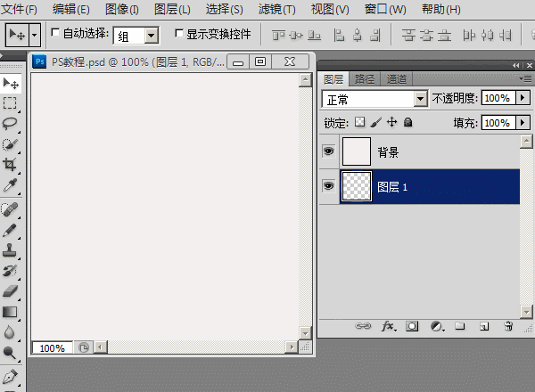Click the document zoom 100% field
The width and height of the screenshot is (535, 392).
point(53,347)
